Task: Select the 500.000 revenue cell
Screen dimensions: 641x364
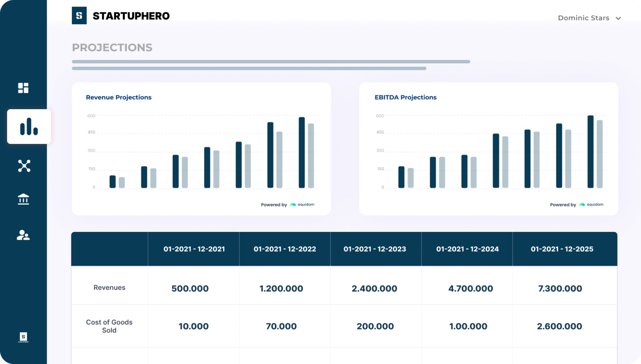Action: coord(190,288)
